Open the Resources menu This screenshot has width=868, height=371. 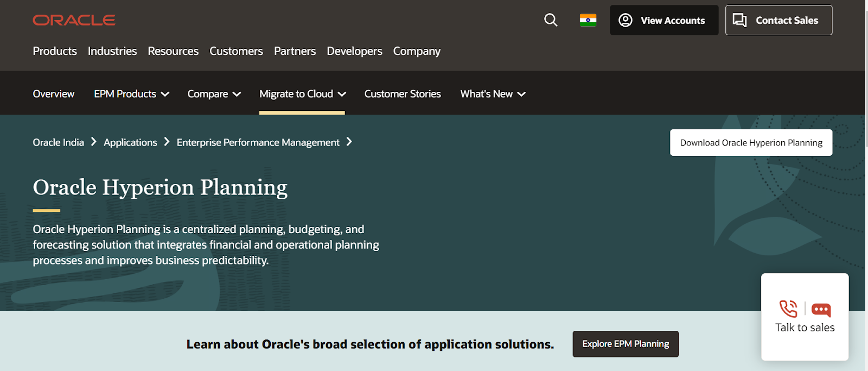click(173, 51)
